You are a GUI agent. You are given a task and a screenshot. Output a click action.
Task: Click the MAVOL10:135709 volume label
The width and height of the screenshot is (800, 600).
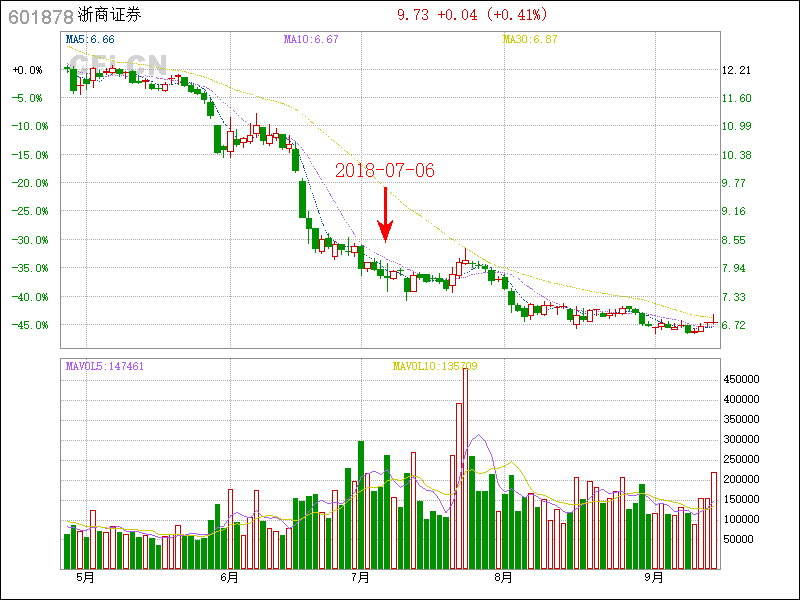(x=435, y=367)
